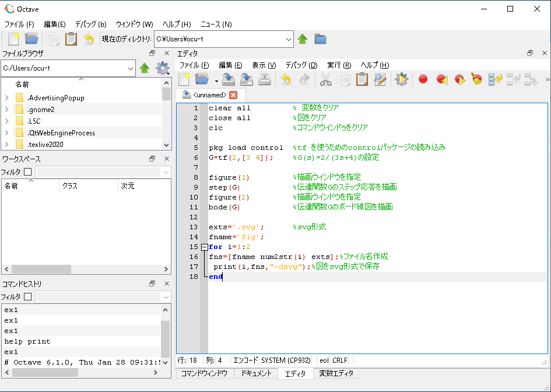The image size is (551, 392).
Task: Save the script with the Save icon
Action: coord(227,80)
